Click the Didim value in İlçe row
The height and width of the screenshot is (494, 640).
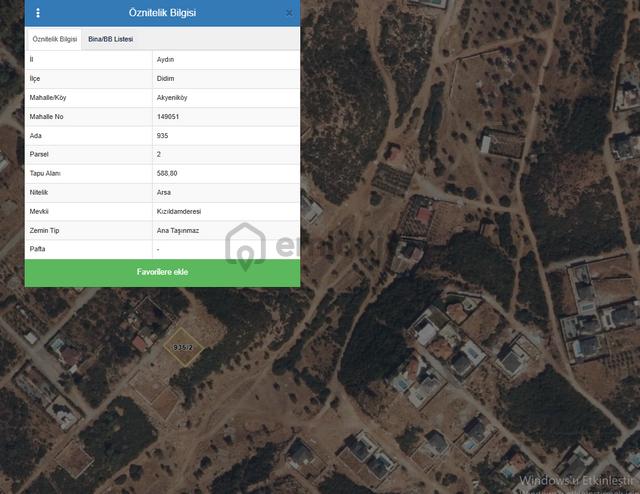pos(165,78)
